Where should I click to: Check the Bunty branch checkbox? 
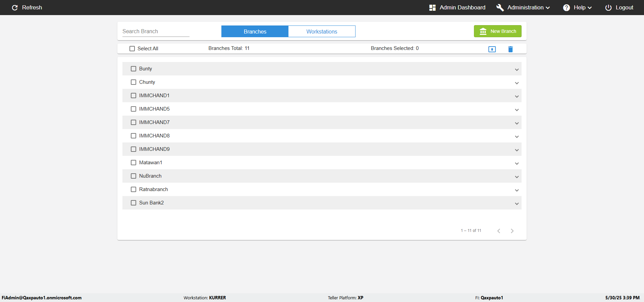133,69
